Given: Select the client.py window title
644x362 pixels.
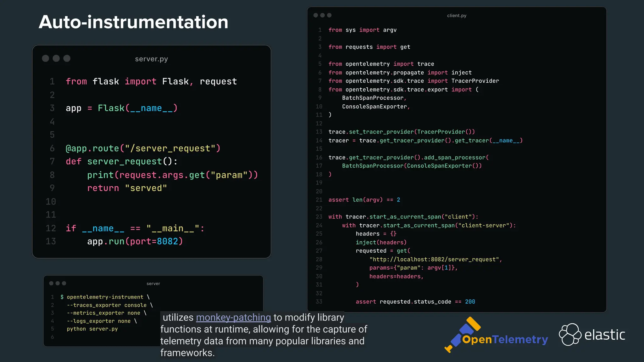Looking at the screenshot, I should click(x=457, y=16).
